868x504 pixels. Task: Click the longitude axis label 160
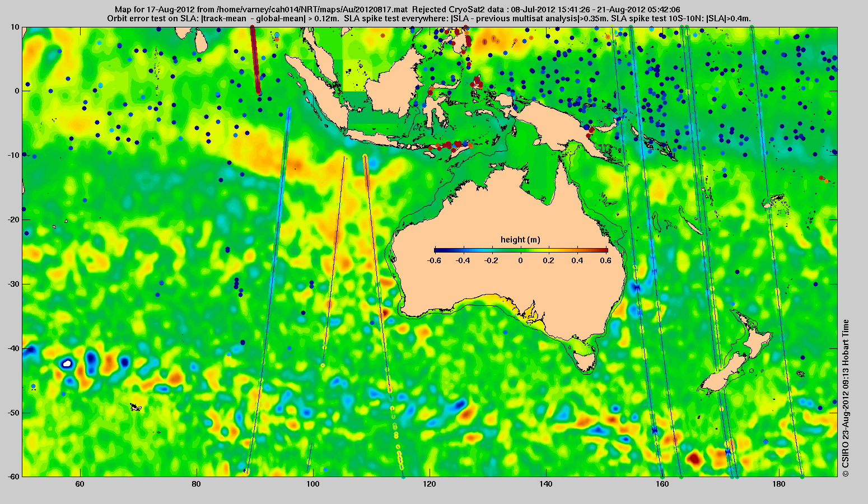[662, 484]
